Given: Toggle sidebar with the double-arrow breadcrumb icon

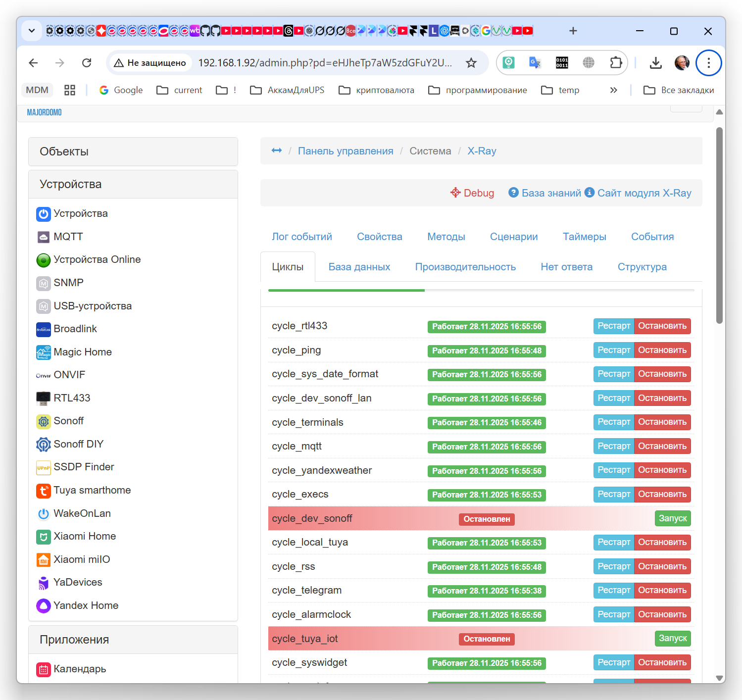Looking at the screenshot, I should click(277, 150).
